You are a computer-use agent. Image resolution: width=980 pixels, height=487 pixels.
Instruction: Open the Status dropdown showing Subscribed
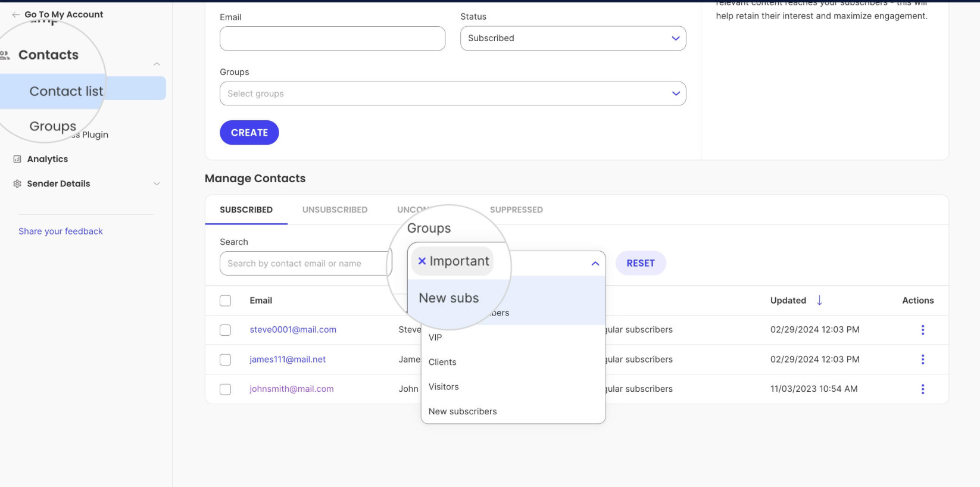pos(573,38)
